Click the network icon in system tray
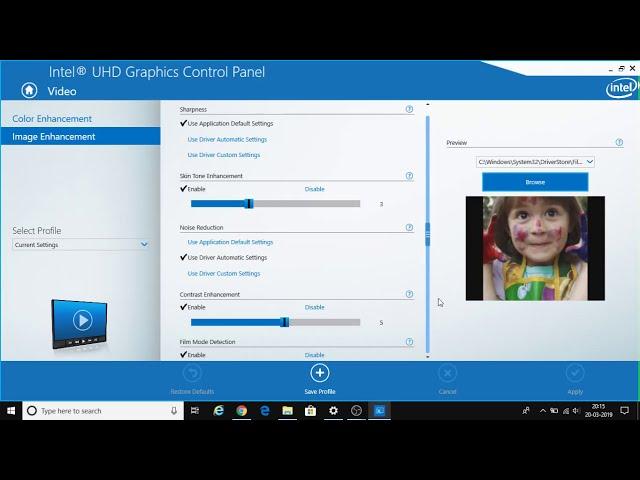Screen dimensions: 640x480 566,411
